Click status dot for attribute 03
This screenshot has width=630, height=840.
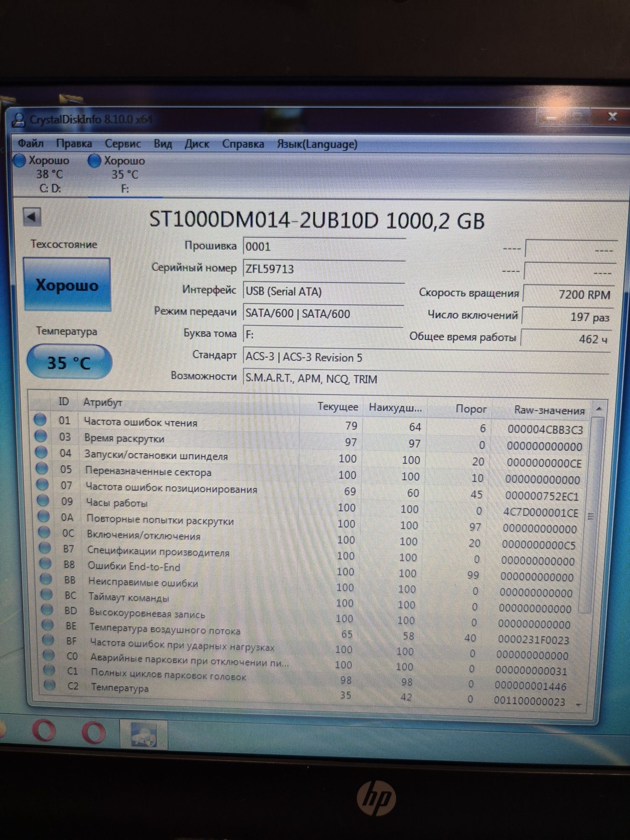41,436
